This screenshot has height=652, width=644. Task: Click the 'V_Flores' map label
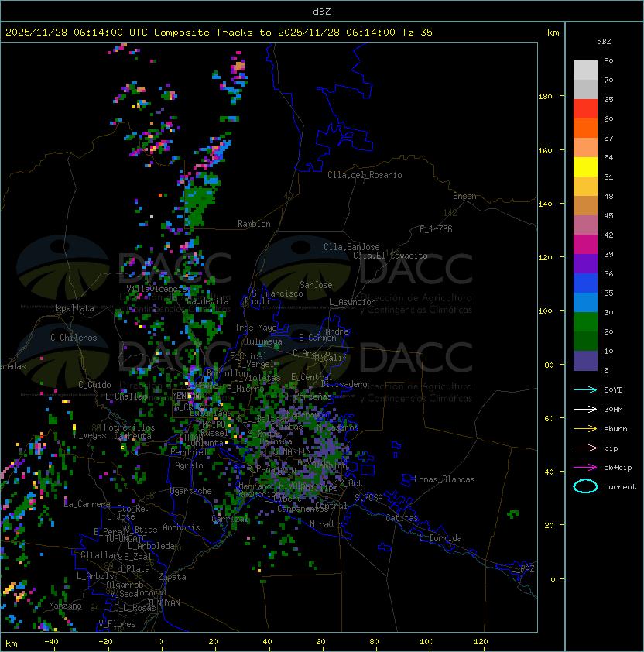coord(117,624)
